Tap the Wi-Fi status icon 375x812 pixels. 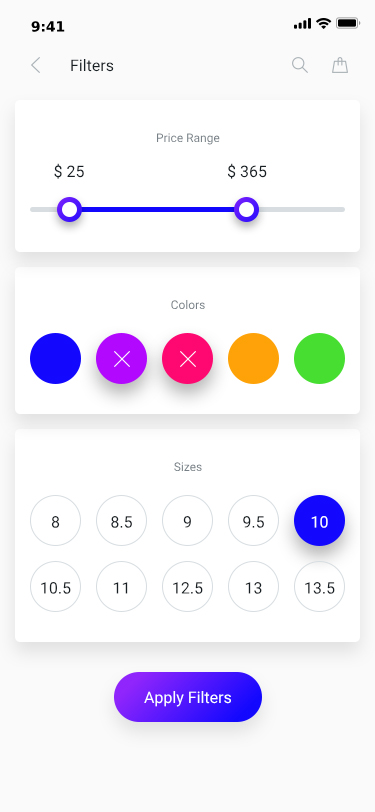pos(324,23)
